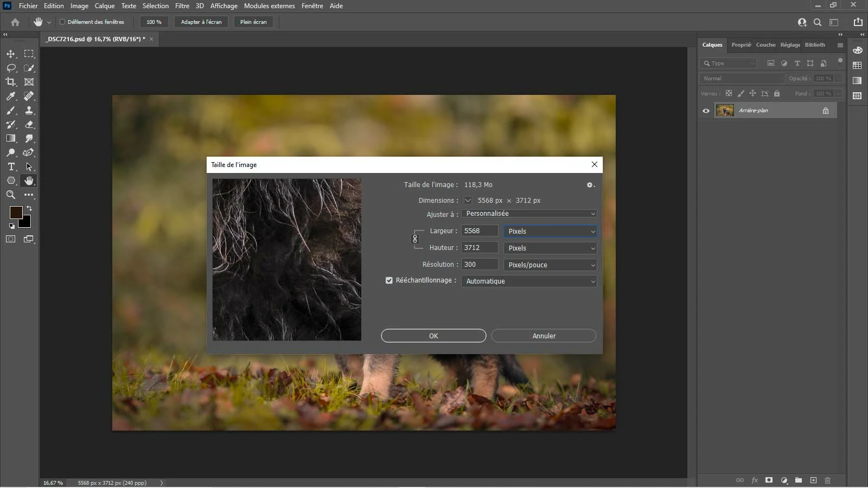Click the constrain proportions link icon
Image resolution: width=868 pixels, height=488 pixels.
(415, 239)
